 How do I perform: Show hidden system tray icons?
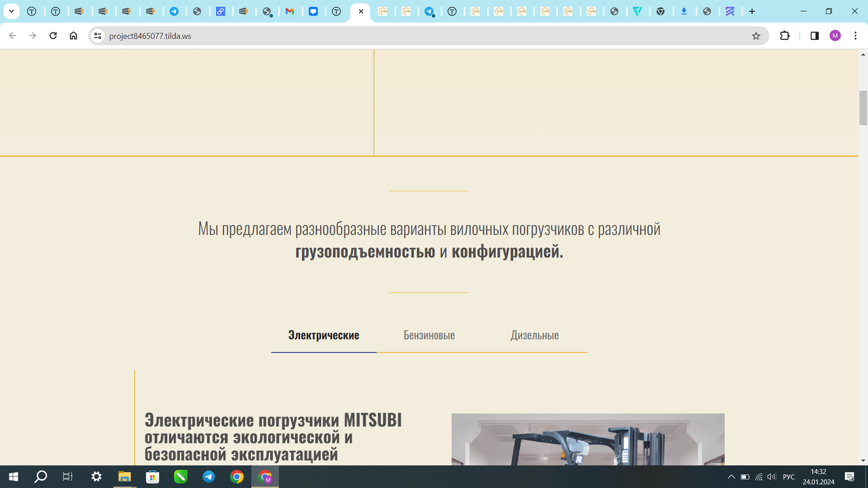(x=731, y=477)
